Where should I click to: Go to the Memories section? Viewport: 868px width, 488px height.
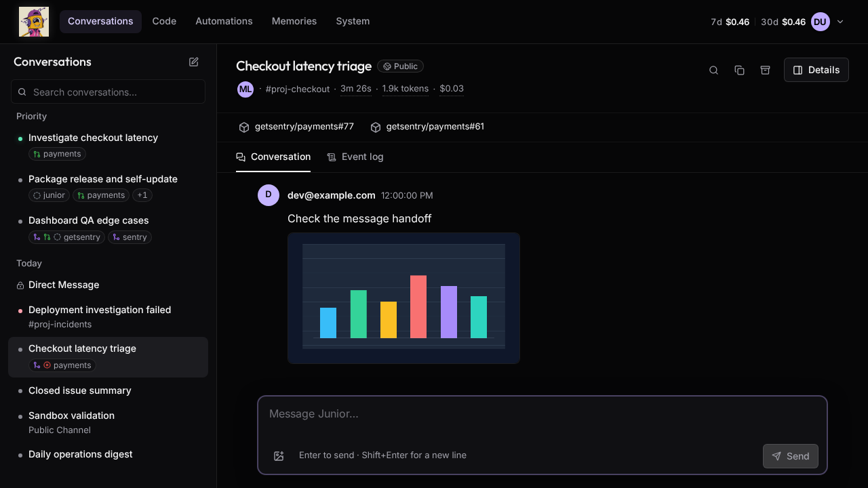pyautogui.click(x=294, y=22)
